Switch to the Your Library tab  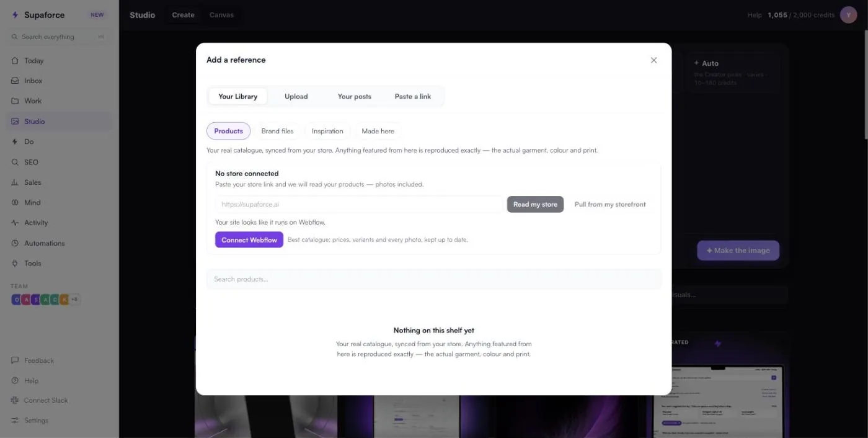pyautogui.click(x=238, y=96)
